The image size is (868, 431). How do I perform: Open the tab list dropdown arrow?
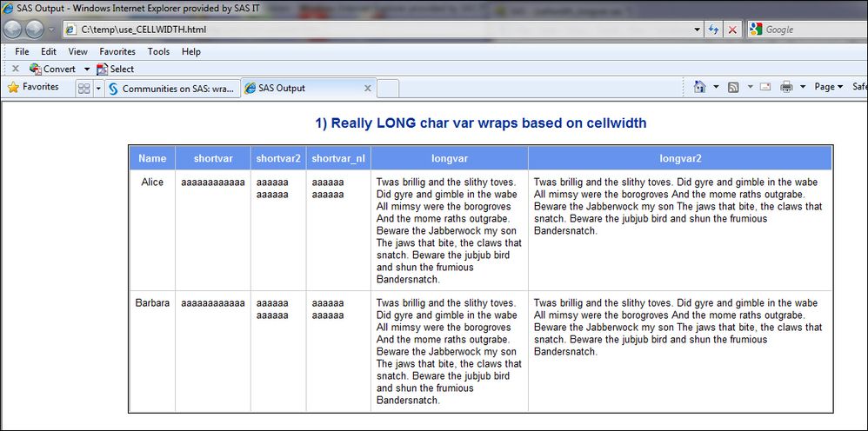click(98, 89)
